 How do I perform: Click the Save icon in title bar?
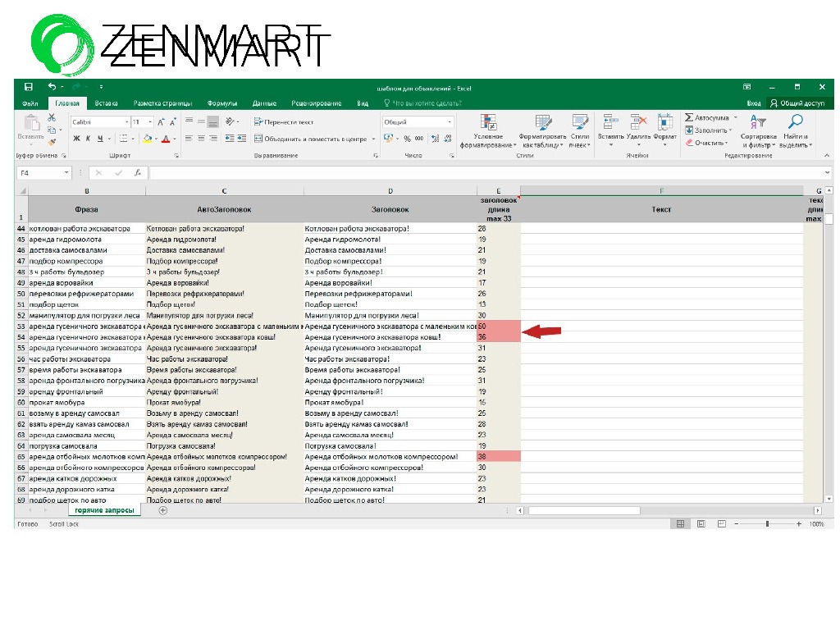coord(29,87)
